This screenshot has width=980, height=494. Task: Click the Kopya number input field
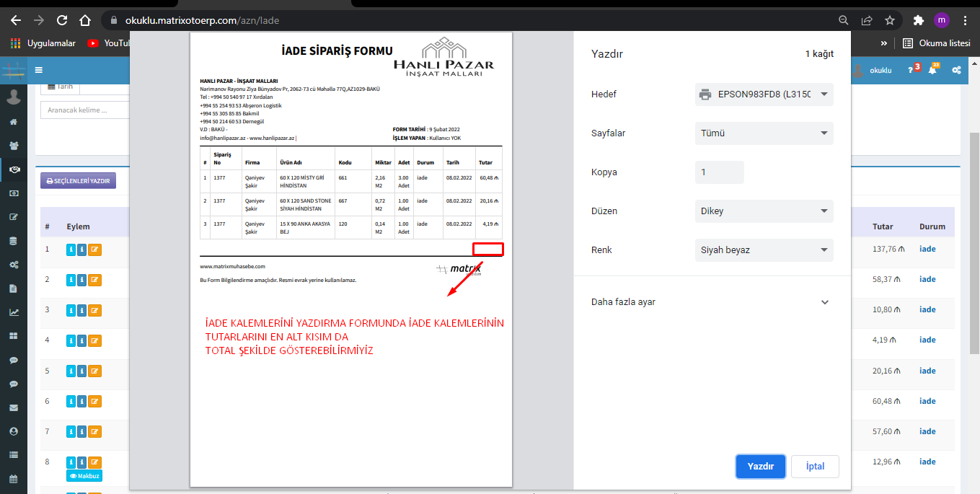click(x=719, y=172)
